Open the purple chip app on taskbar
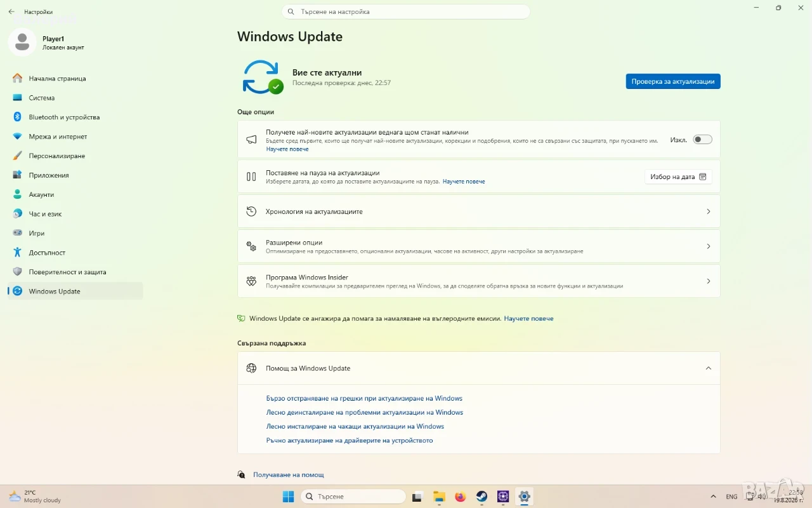Viewport: 812px width, 508px height. 503,497
